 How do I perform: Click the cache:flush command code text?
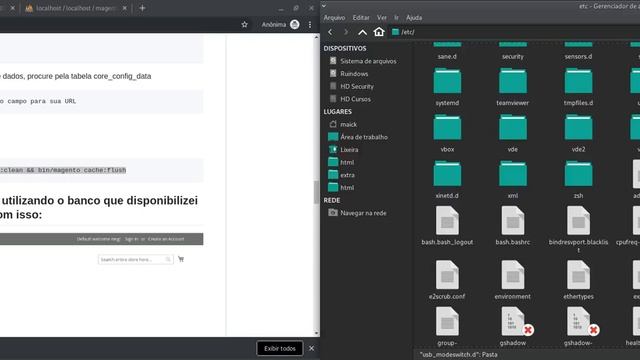pyautogui.click(x=63, y=170)
